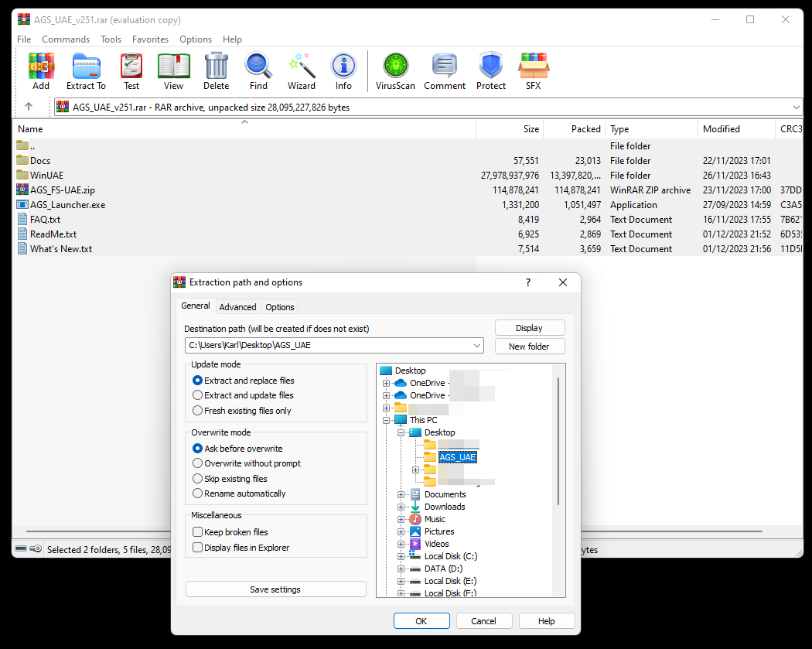Click the SFX toolbar icon
Viewport: 812px width, 649px height.
[x=534, y=71]
